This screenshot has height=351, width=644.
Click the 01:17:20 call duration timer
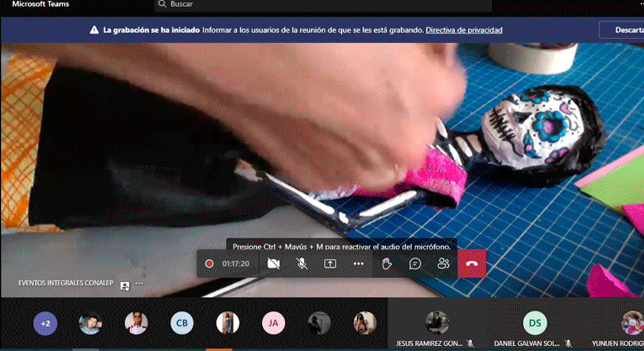point(236,263)
